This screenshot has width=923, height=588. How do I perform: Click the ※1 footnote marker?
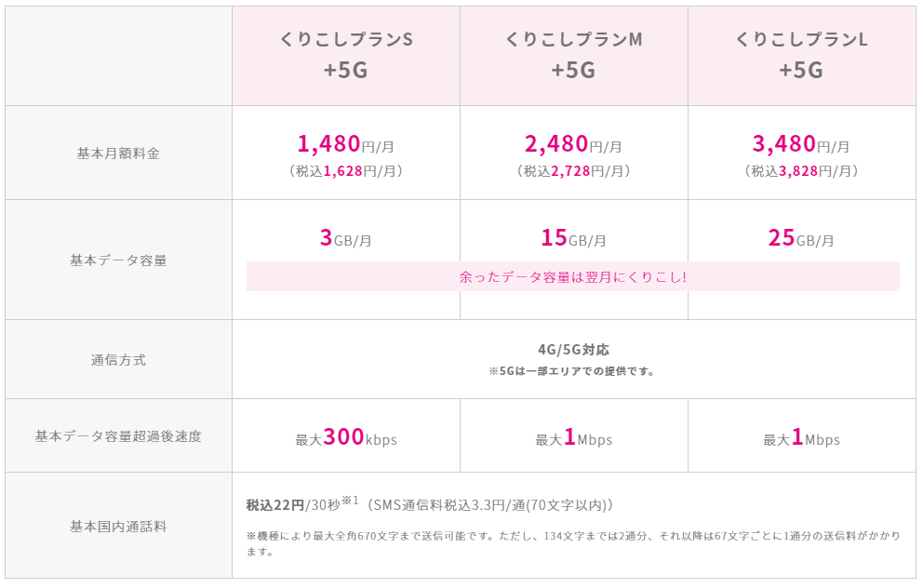click(x=350, y=501)
